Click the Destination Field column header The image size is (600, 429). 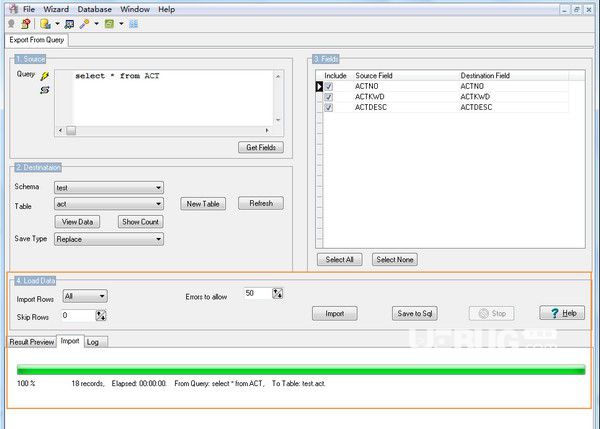pos(485,76)
